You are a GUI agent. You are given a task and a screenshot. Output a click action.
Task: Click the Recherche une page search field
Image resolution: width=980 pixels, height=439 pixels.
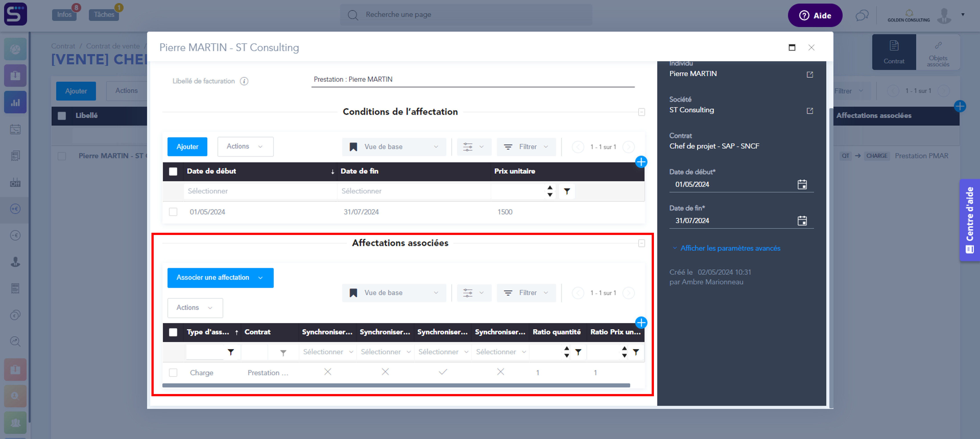click(x=466, y=15)
